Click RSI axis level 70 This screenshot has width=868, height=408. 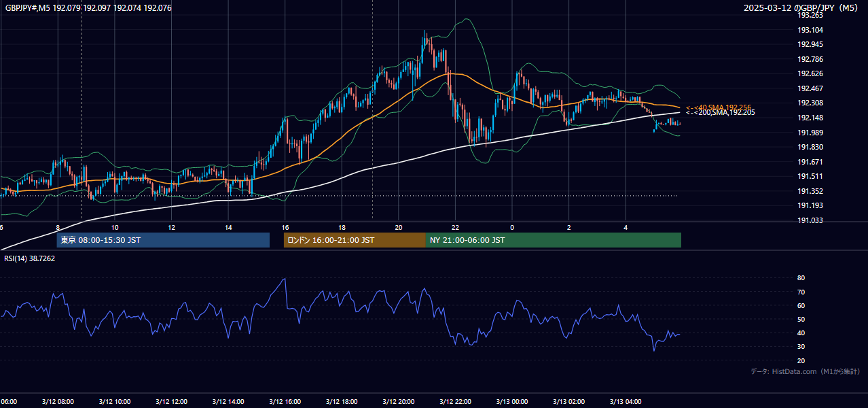(801, 292)
